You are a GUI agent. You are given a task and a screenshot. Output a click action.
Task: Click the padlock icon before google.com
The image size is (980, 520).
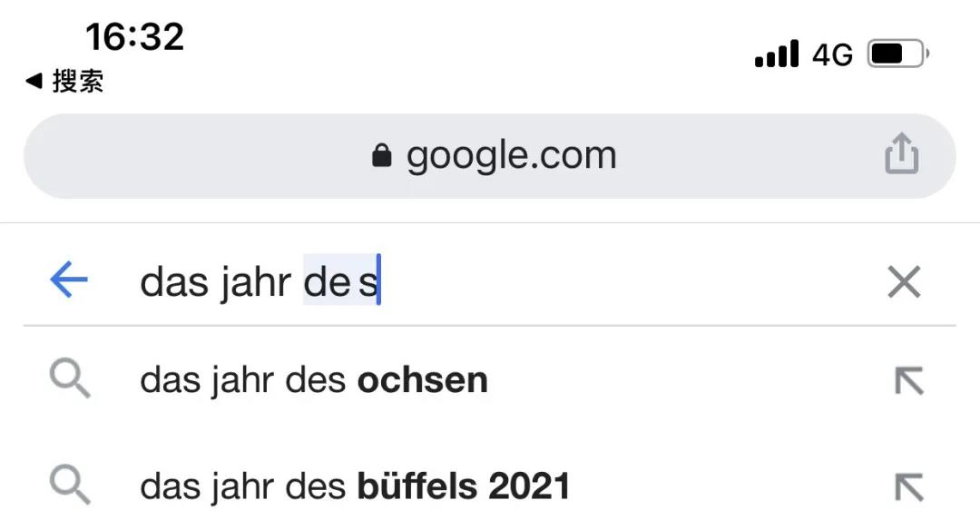381,155
